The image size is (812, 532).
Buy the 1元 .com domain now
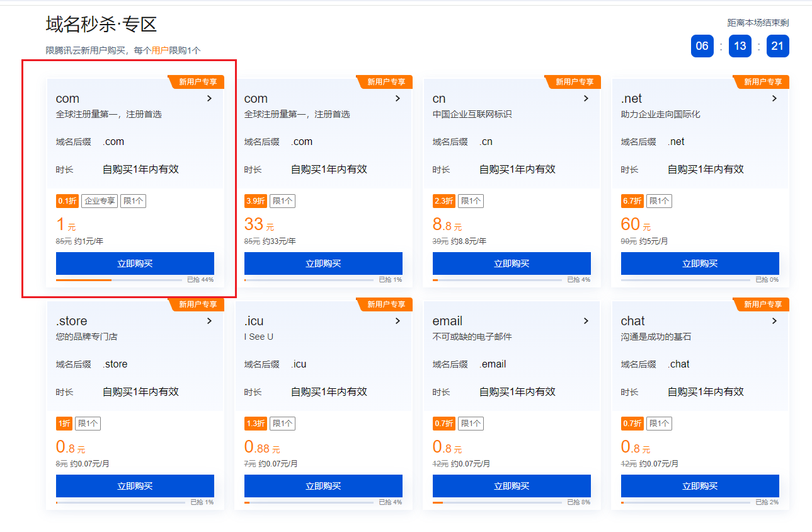point(135,263)
